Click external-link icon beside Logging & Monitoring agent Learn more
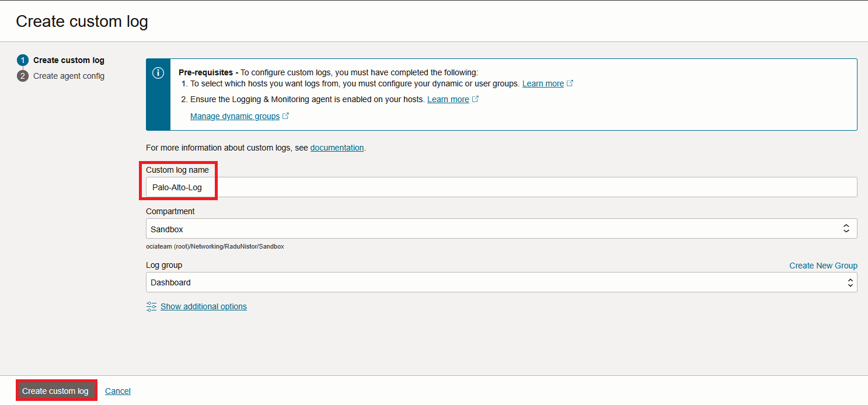868x405 pixels. (475, 99)
